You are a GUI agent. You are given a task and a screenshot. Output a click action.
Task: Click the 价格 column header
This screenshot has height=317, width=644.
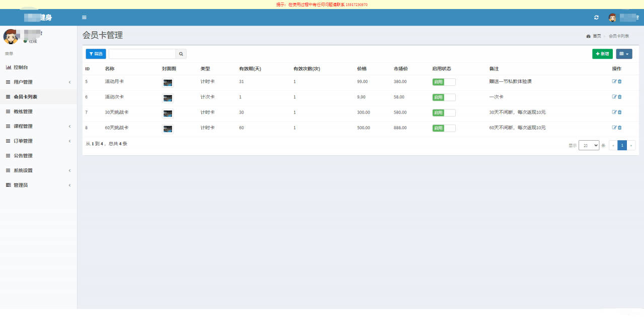[x=362, y=69]
